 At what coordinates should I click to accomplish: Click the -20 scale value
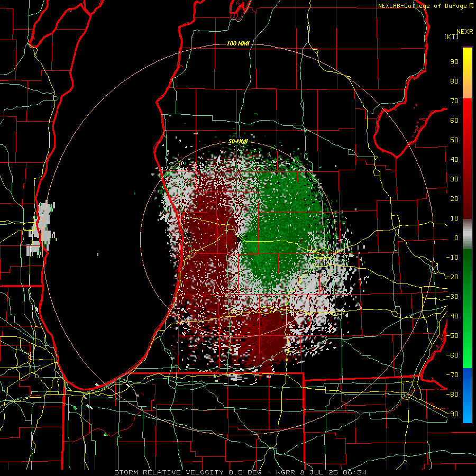pyautogui.click(x=452, y=277)
